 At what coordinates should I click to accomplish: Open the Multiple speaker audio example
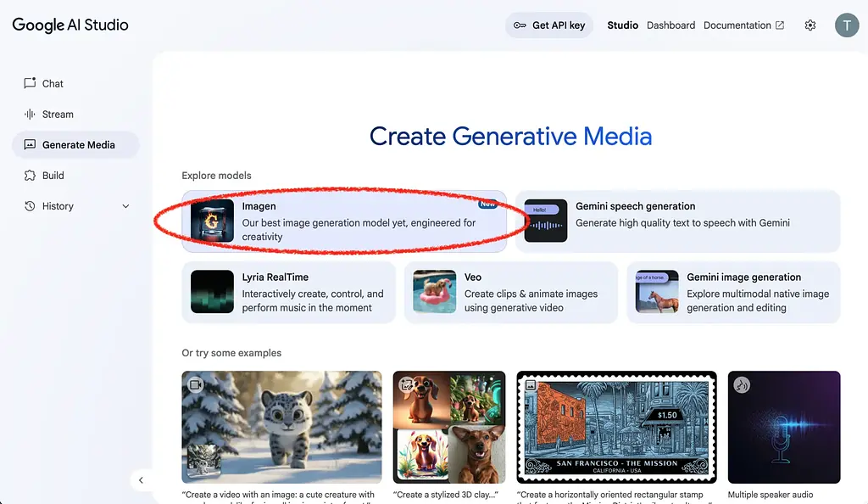[783, 427]
